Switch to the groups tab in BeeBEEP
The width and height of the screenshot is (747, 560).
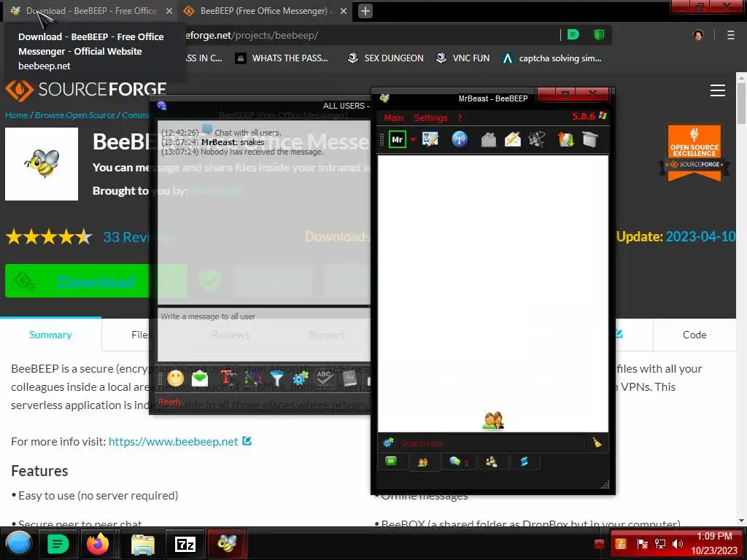click(491, 462)
